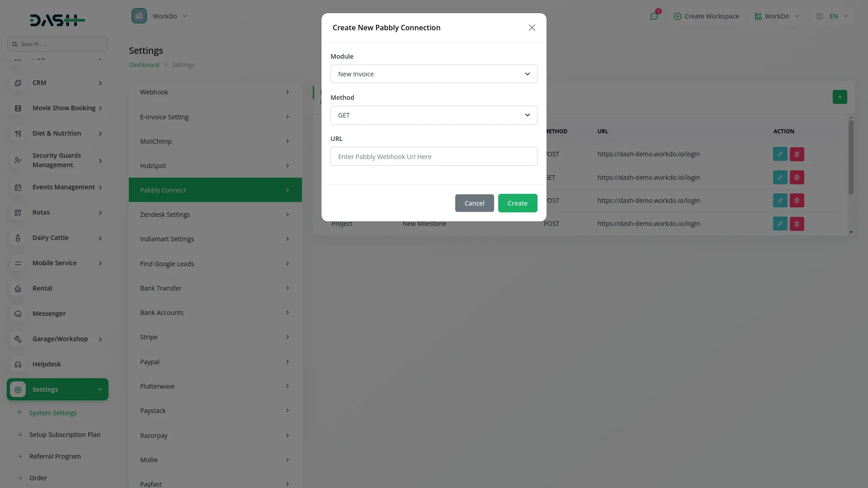Open the CRM module in the sidebar
Viewport: 868px width, 488px height.
coord(39,83)
